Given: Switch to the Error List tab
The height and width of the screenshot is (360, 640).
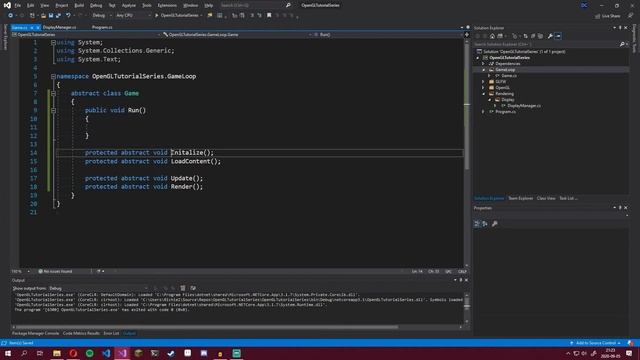Looking at the screenshot, I should tap(111, 333).
